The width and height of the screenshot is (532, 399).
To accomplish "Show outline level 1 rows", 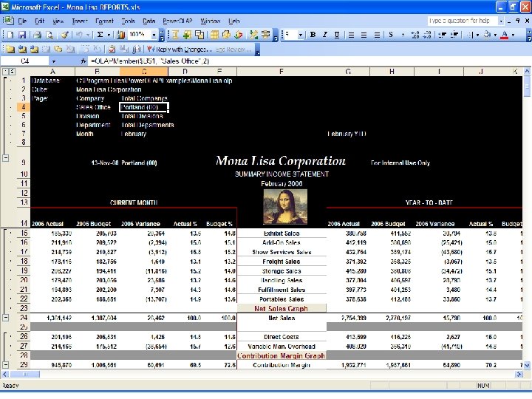I will coord(5,72).
